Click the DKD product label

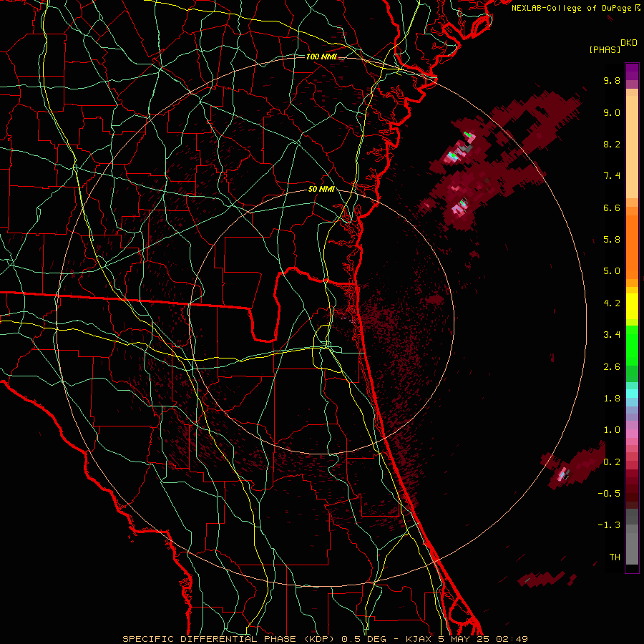629,43
